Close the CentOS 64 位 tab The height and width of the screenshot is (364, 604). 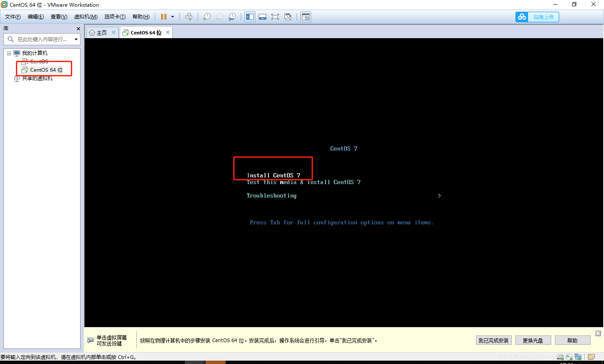click(x=168, y=32)
